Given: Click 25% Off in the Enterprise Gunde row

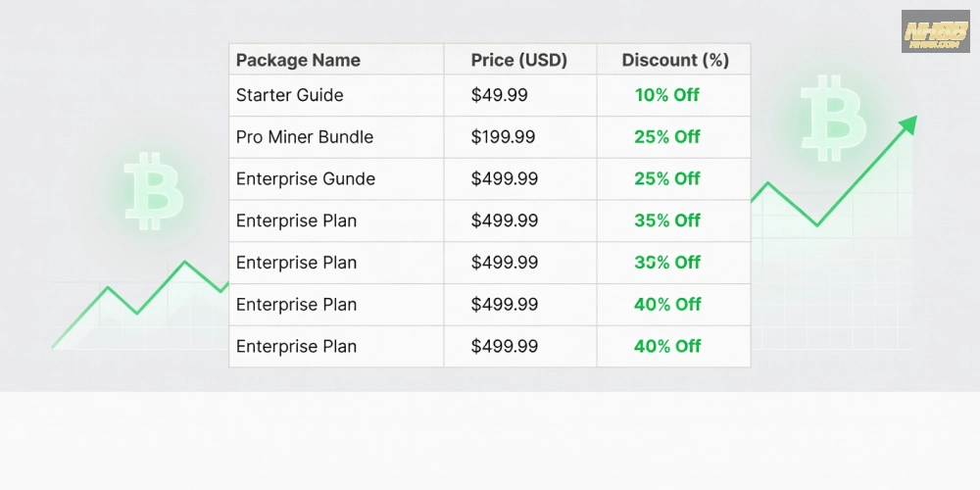Looking at the screenshot, I should pos(667,179).
